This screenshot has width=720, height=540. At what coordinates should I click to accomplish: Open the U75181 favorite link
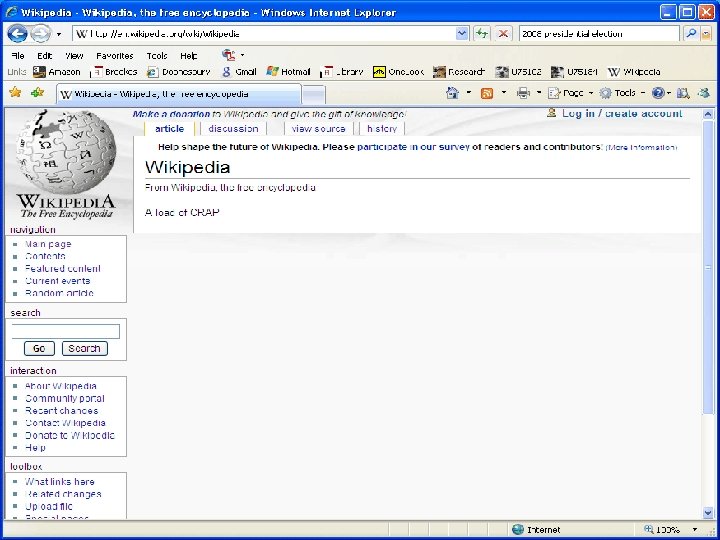click(574, 72)
